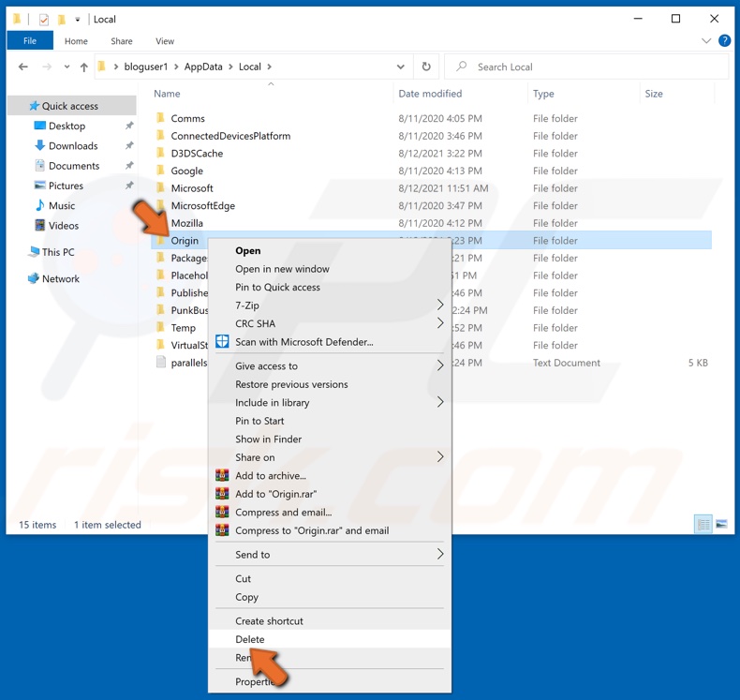
Task: Select the D3DSCache folder
Action: tap(197, 154)
